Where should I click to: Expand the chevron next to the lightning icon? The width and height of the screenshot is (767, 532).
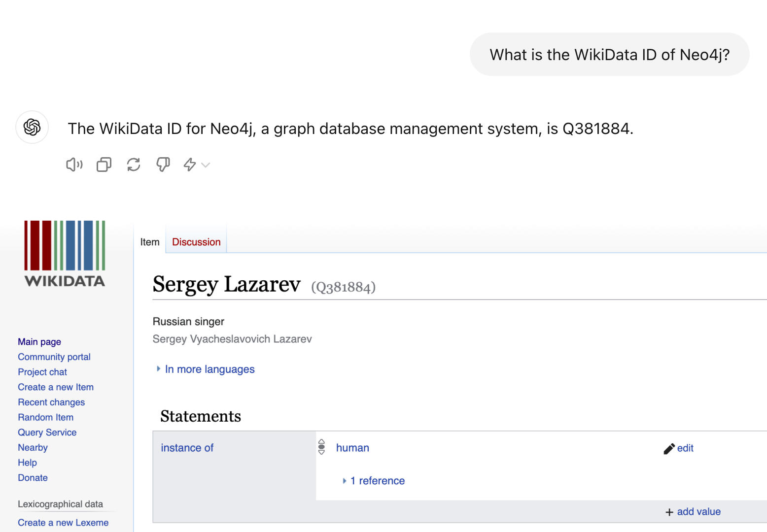point(206,165)
